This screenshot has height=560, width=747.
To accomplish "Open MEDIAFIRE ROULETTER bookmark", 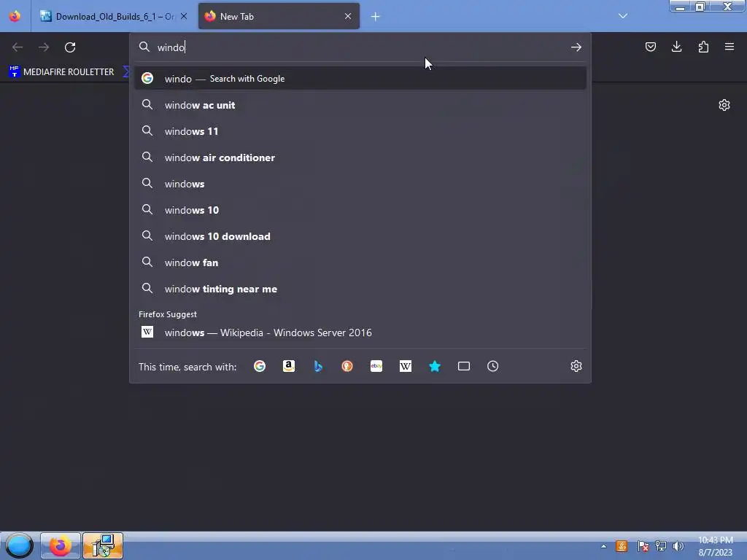I will pyautogui.click(x=61, y=72).
